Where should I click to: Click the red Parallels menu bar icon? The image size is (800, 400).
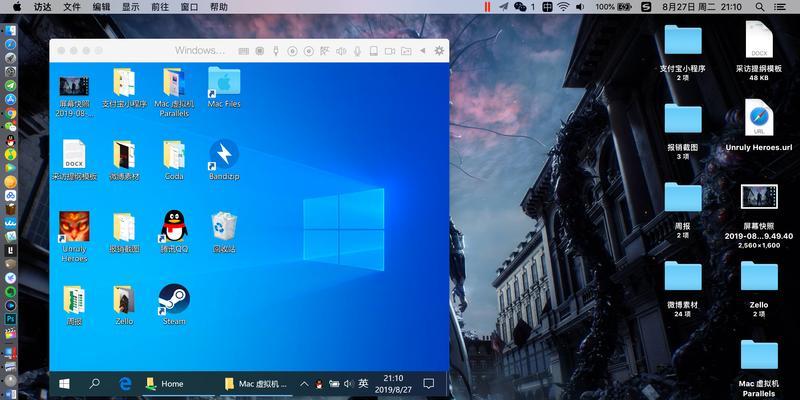point(488,7)
